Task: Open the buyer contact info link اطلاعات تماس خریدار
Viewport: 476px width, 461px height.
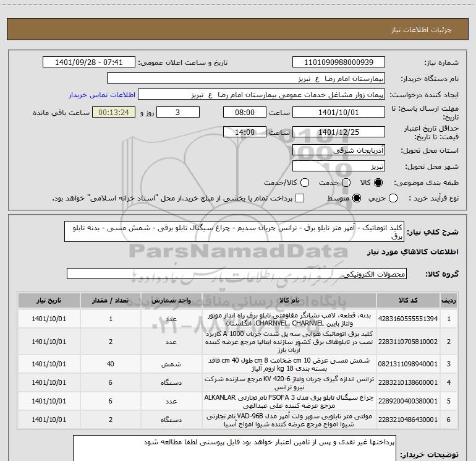Action: (102, 95)
